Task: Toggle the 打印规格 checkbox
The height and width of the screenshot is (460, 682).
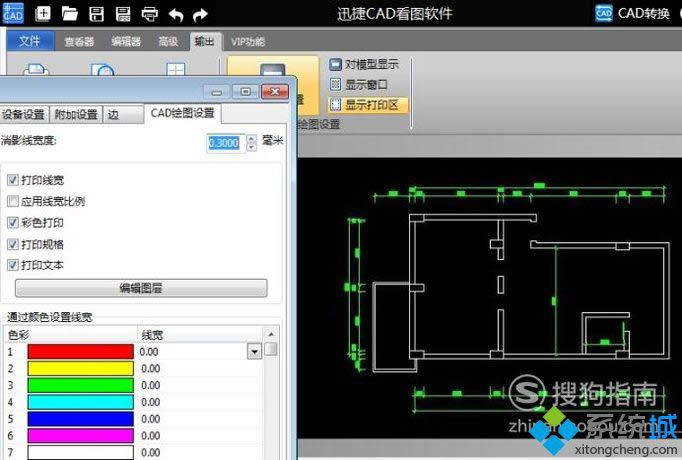Action: [x=13, y=244]
